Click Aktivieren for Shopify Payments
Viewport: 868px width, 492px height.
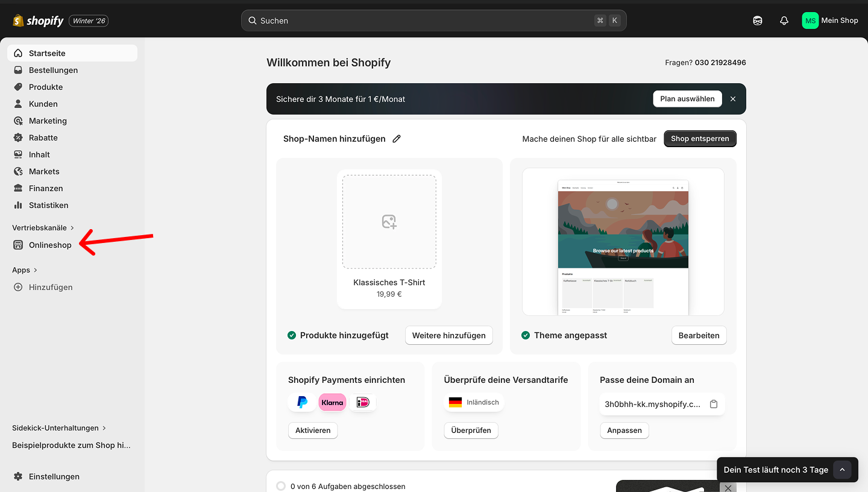[313, 430]
